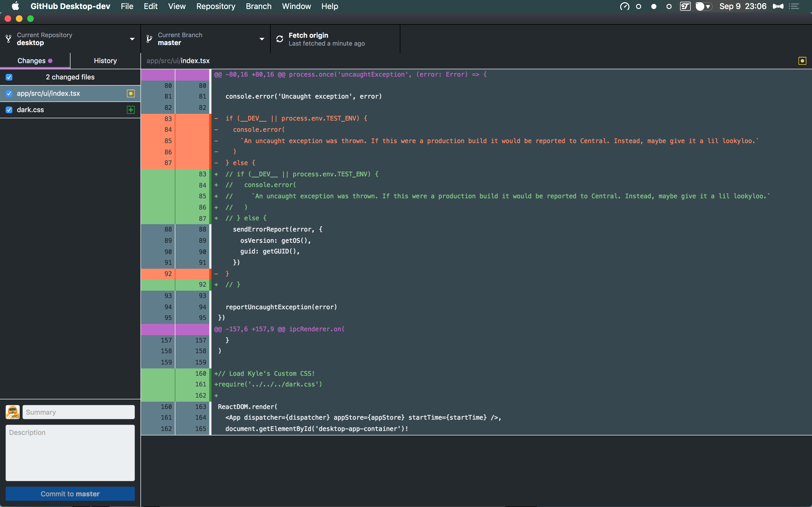The height and width of the screenshot is (507, 812).
Task: Toggle the select-all checkbox above the changed files
Action: (x=9, y=77)
